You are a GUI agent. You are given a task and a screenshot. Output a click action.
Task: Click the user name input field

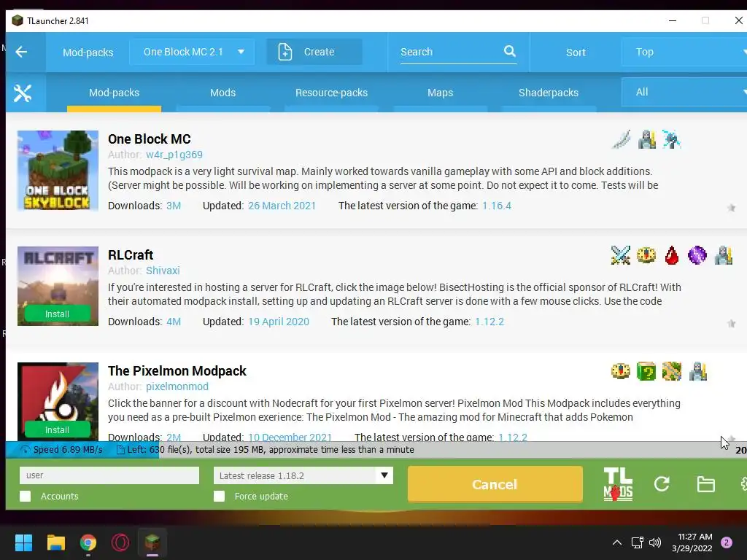(x=109, y=475)
